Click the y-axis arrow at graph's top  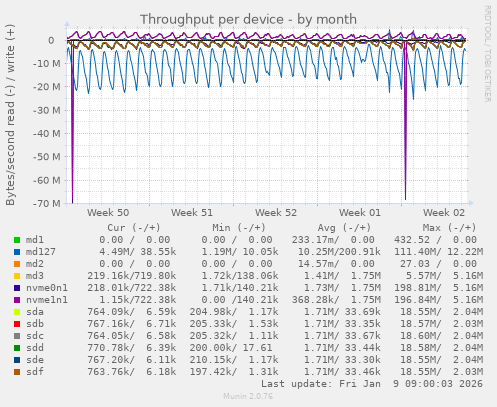click(67, 24)
